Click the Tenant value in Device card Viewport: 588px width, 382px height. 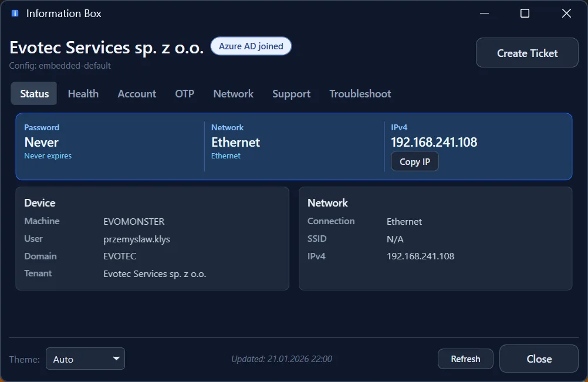[x=154, y=274]
